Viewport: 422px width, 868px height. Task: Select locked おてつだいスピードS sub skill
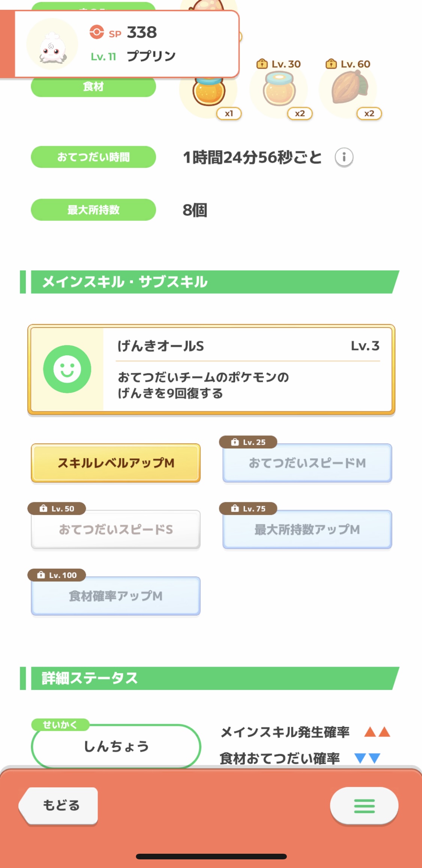[x=116, y=530]
